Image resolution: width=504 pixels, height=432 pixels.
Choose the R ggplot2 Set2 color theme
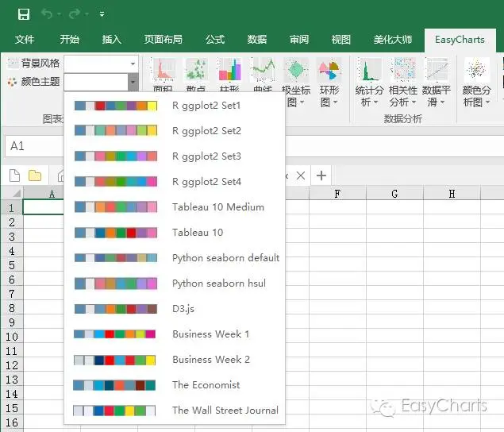[x=175, y=131]
